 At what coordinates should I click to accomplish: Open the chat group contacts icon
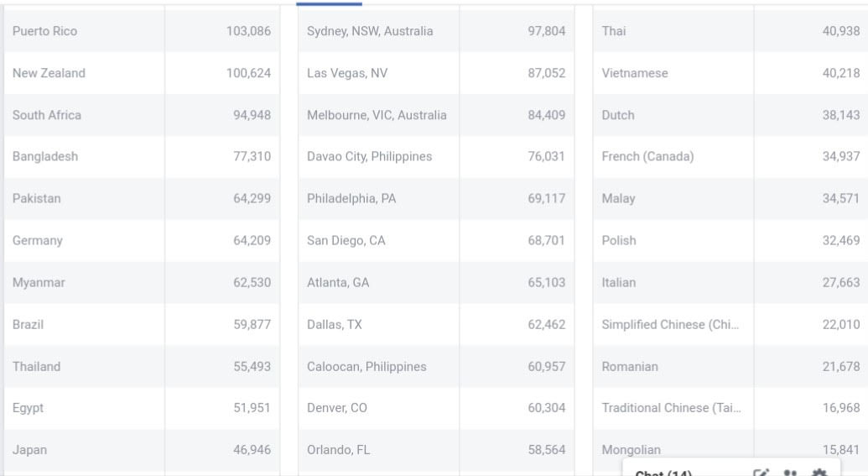[790, 473]
